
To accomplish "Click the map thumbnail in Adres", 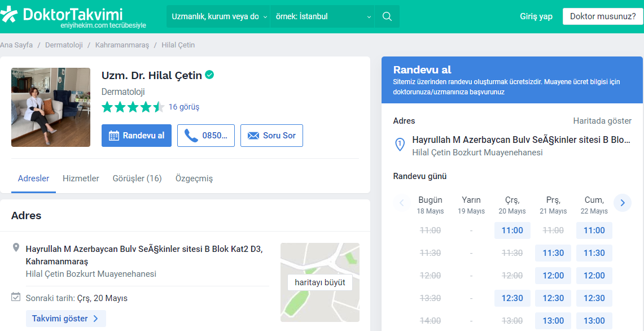I will click(320, 282).
